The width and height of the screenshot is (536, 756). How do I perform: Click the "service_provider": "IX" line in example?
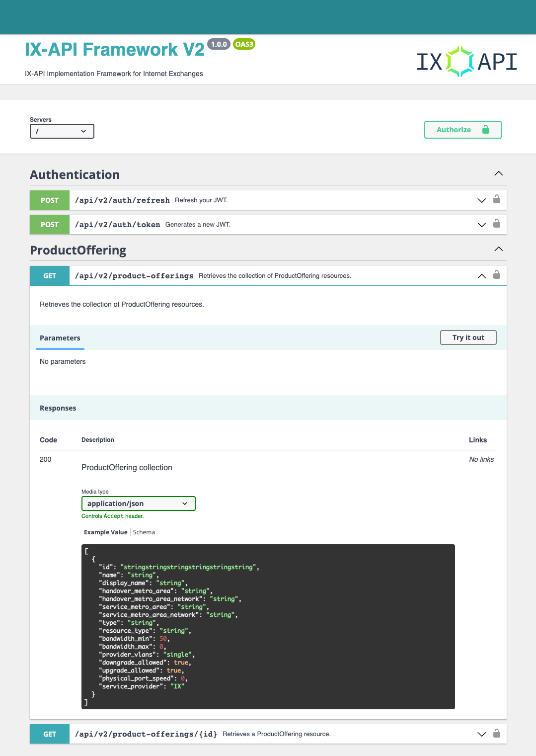(x=142, y=686)
